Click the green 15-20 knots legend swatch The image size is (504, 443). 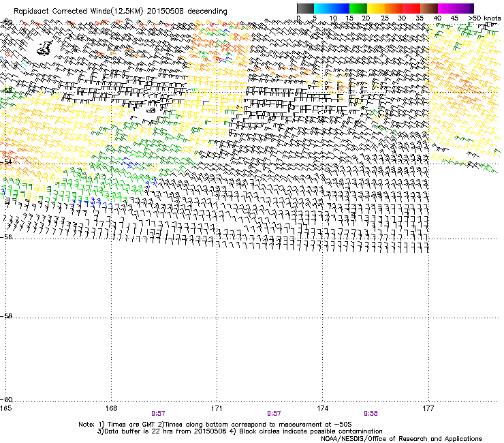(x=358, y=8)
